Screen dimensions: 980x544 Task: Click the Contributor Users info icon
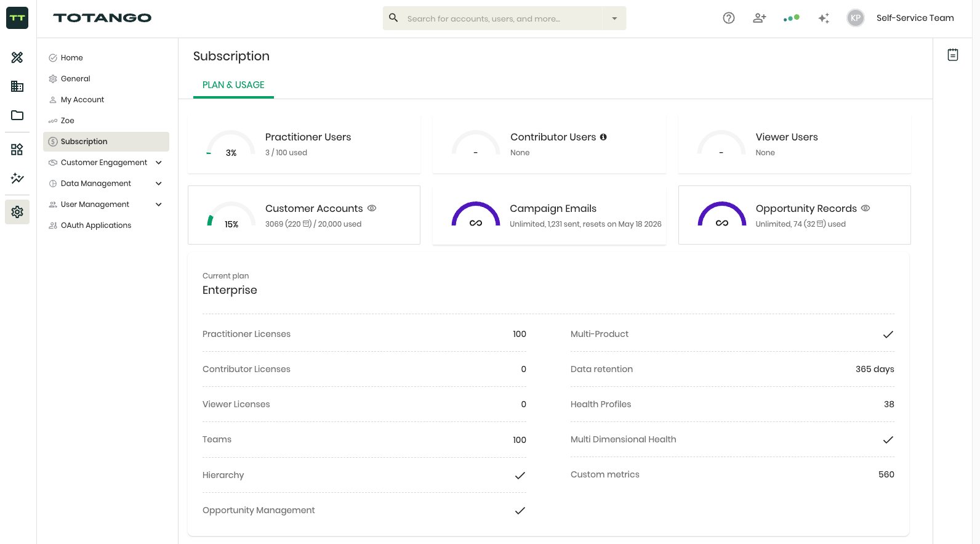coord(603,137)
